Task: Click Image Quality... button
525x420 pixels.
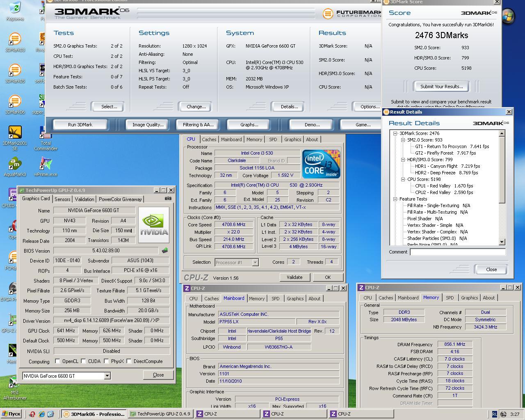Action: [148, 125]
